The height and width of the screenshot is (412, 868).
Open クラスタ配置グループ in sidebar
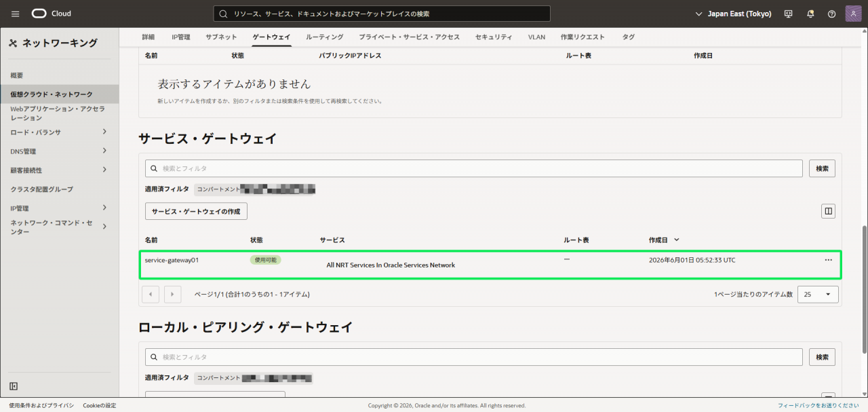tap(42, 189)
